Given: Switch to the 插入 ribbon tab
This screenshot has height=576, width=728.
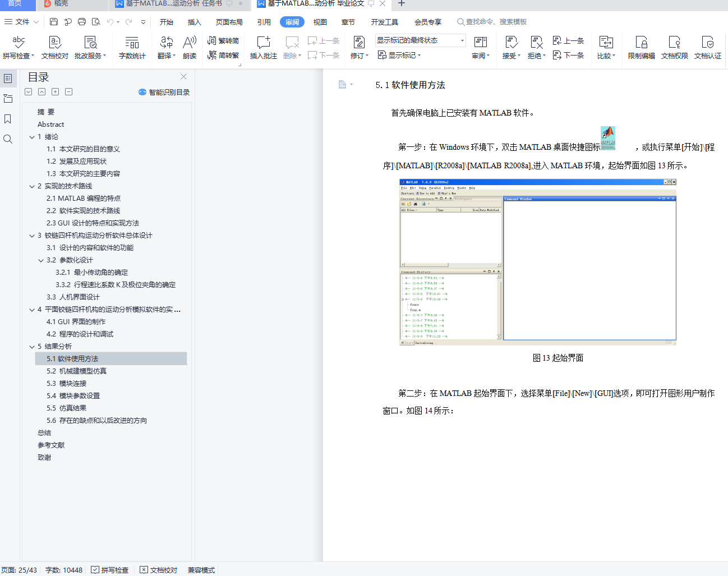Looking at the screenshot, I should (x=195, y=22).
